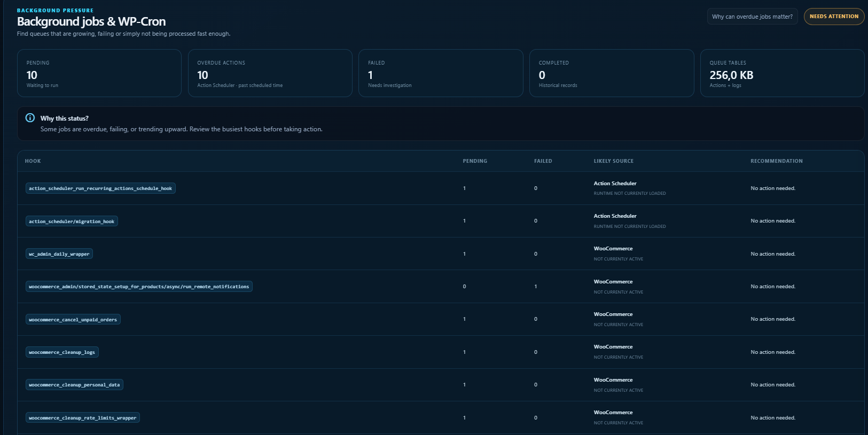Click "No action needed." in the woocommerce_cleanup_logs row
868x435 pixels.
point(773,352)
